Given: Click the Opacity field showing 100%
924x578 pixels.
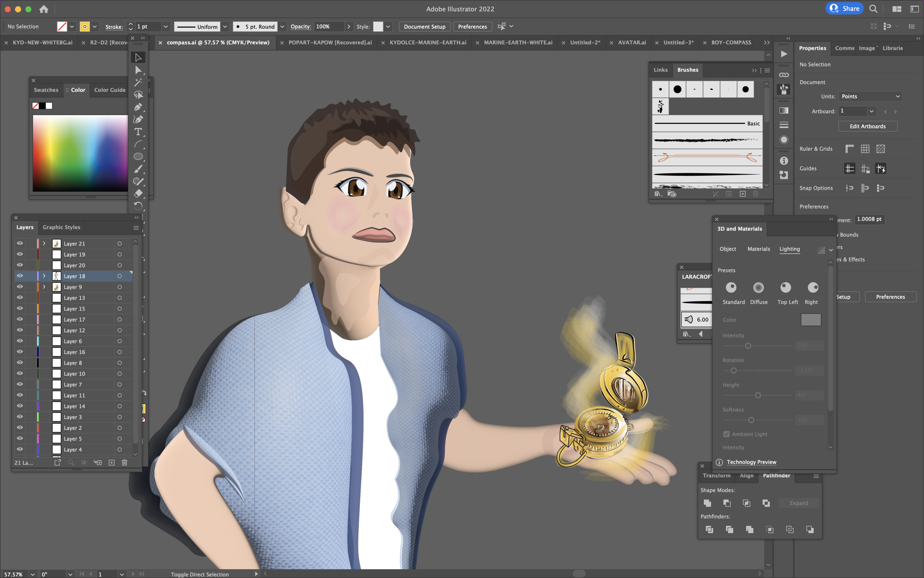Looking at the screenshot, I should point(329,26).
